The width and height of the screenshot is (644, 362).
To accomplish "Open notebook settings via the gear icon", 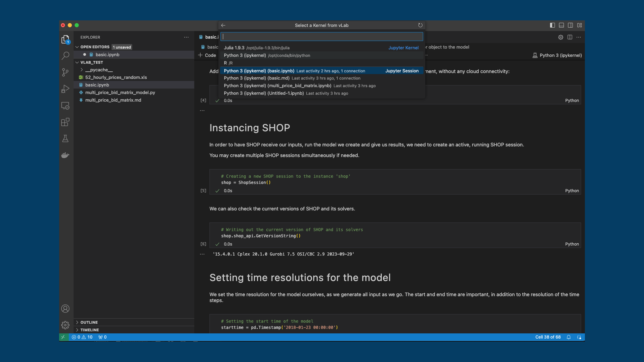I will click(561, 37).
